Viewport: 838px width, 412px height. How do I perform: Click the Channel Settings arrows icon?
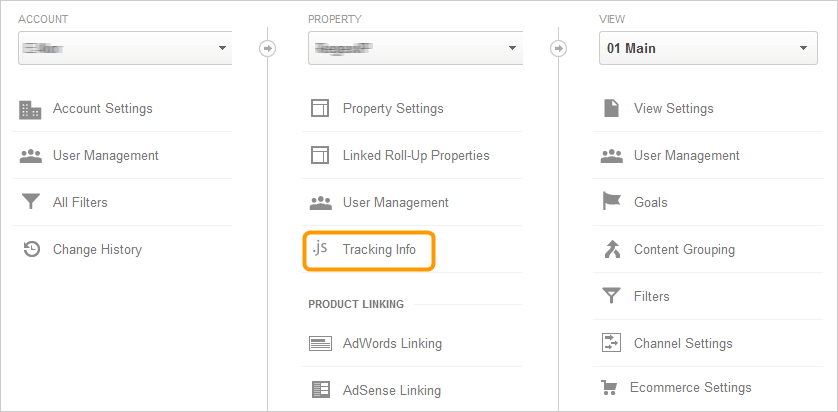click(x=611, y=343)
